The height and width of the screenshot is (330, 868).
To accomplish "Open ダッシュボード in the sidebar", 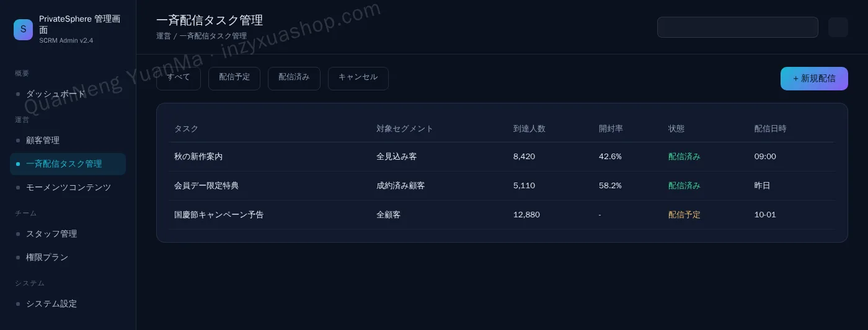I will 68,94.
